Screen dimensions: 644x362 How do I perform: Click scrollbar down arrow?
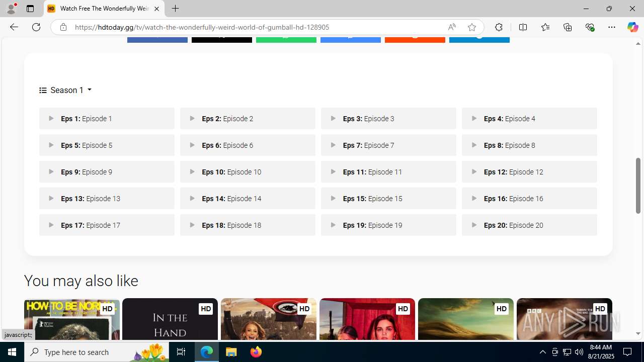[x=638, y=334]
